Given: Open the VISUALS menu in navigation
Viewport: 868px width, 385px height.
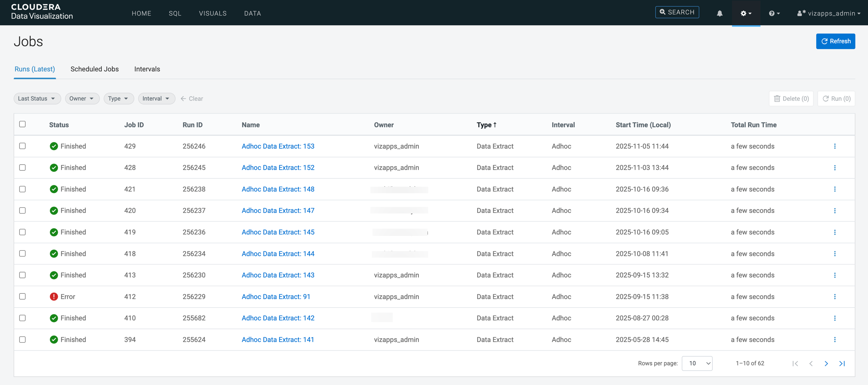Looking at the screenshot, I should [213, 13].
